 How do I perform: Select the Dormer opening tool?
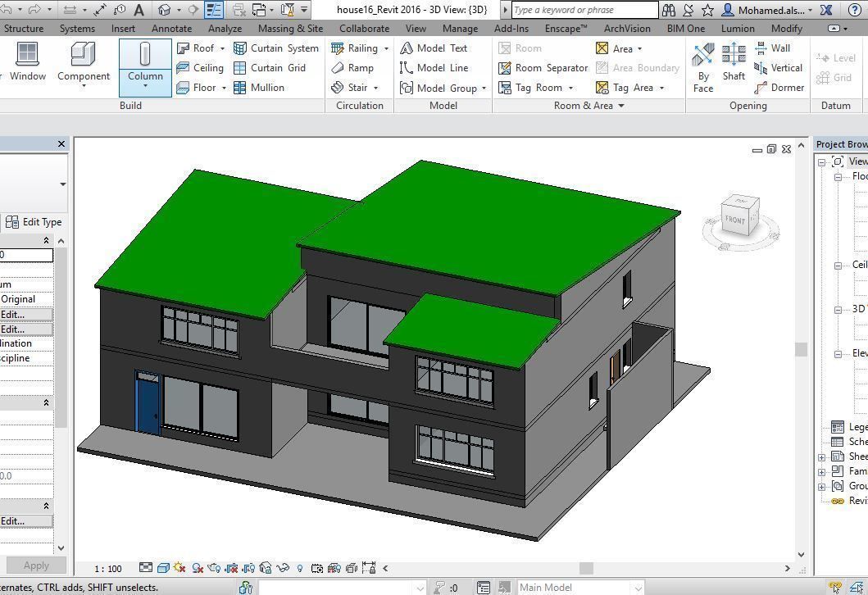779,88
